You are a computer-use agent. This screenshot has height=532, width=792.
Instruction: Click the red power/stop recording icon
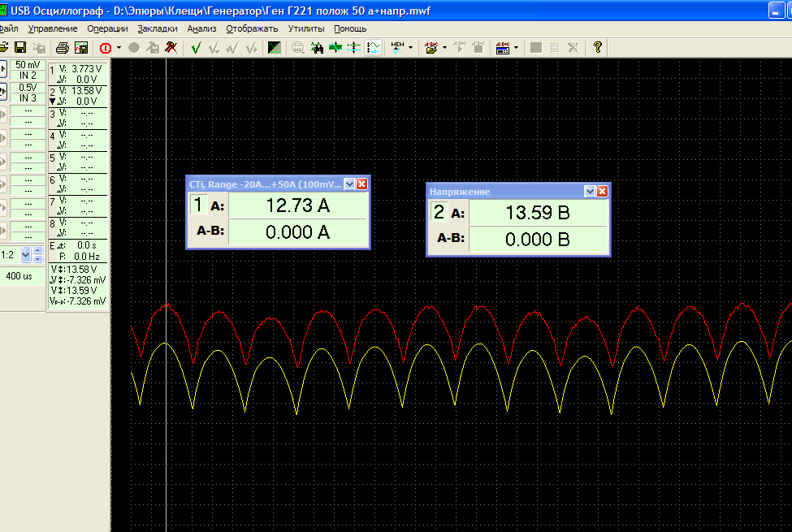[106, 48]
